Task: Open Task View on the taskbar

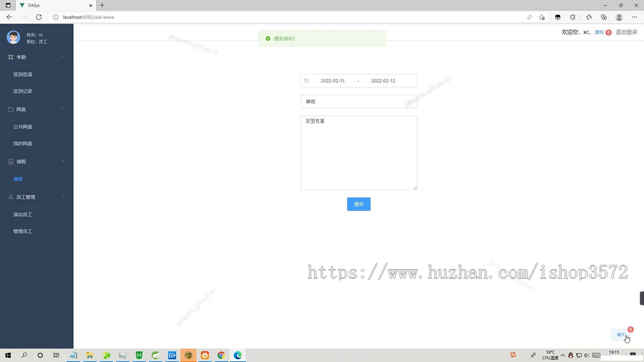Action: coord(57,356)
